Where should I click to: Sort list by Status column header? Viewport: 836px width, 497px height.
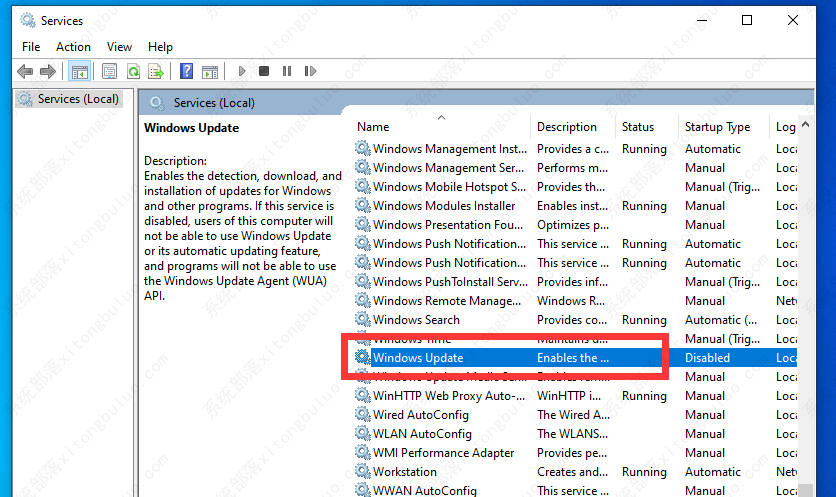point(638,127)
